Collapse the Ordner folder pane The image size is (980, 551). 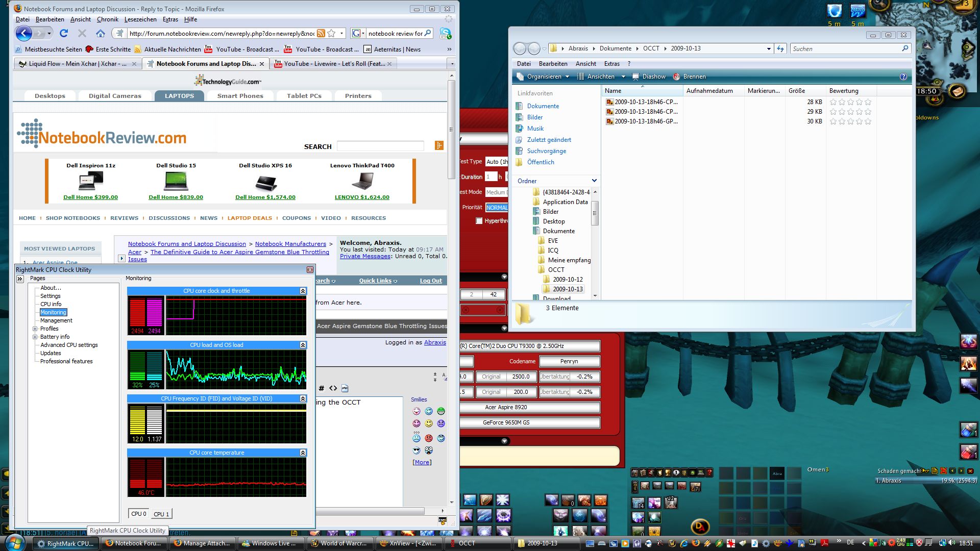point(594,181)
